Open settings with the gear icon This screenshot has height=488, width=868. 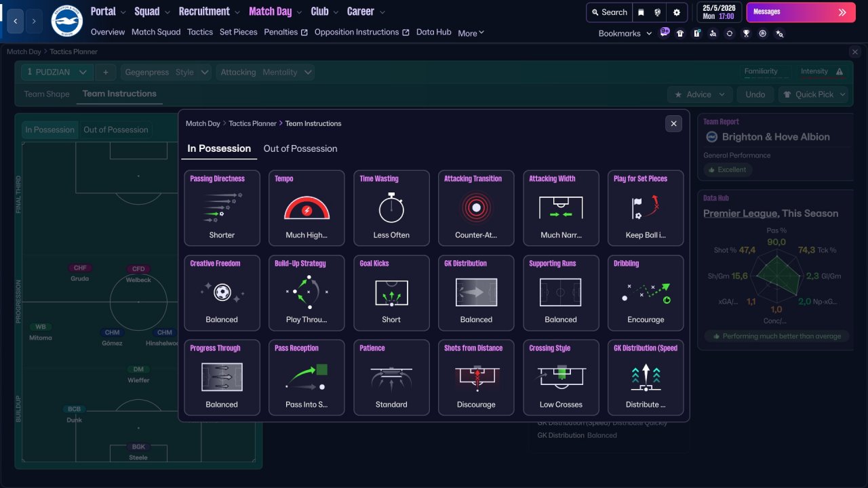[x=677, y=12]
